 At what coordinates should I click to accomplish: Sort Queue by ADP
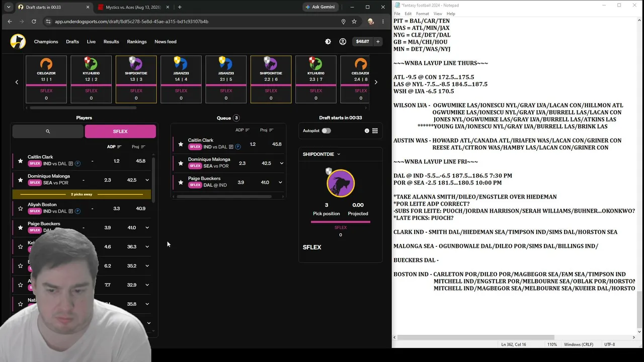[243, 130]
